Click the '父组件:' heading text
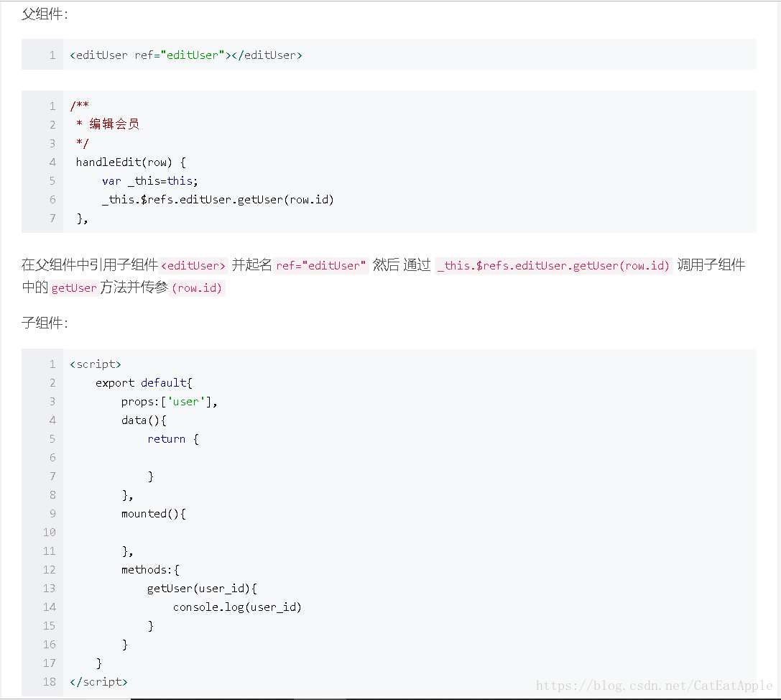 point(45,14)
